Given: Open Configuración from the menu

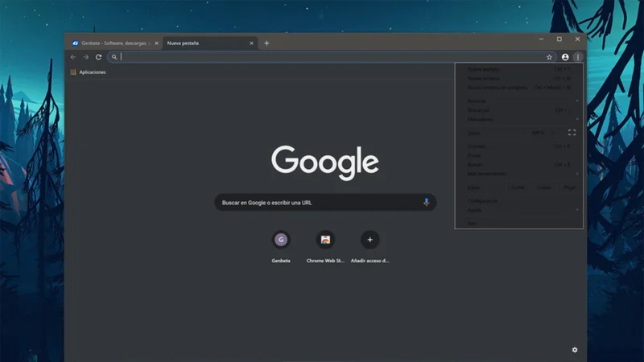Looking at the screenshot, I should (518, 200).
